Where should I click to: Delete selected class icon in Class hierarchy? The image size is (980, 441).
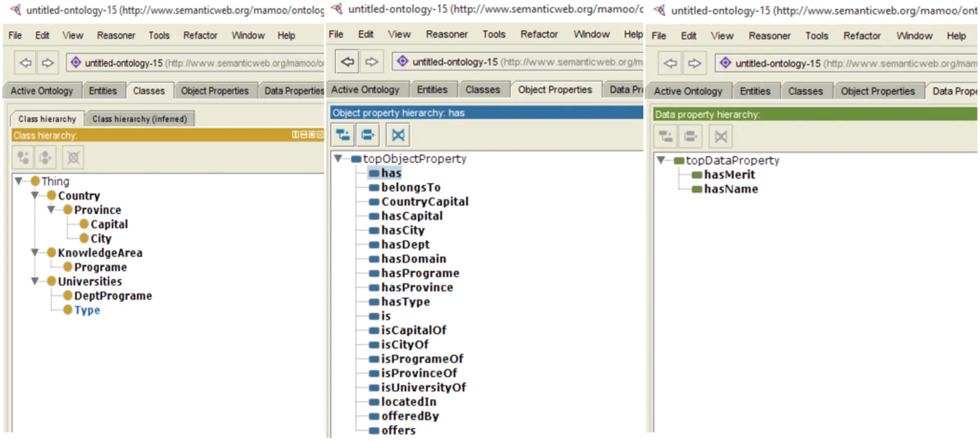[x=73, y=157]
